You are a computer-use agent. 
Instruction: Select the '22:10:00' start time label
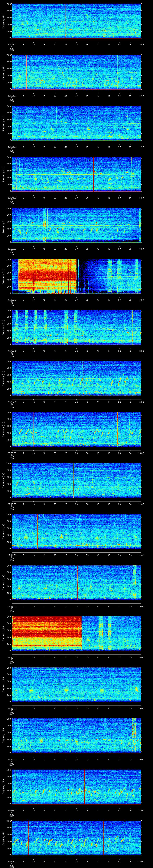pyautogui.click(x=12, y=504)
